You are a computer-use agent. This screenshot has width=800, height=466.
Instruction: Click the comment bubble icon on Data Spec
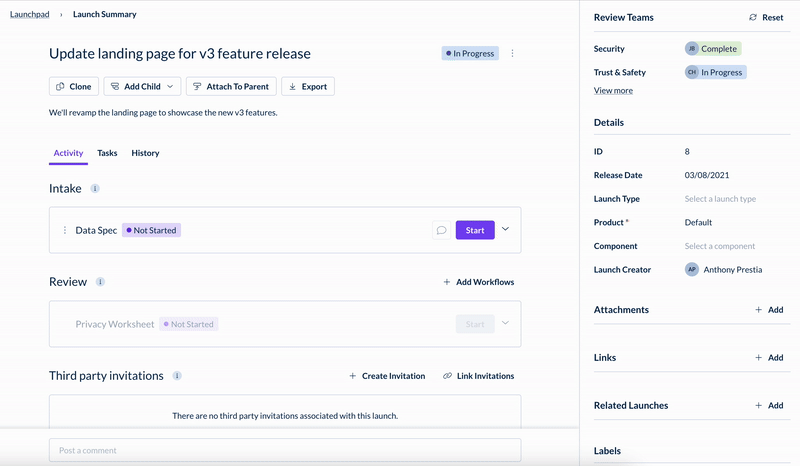coord(441,230)
